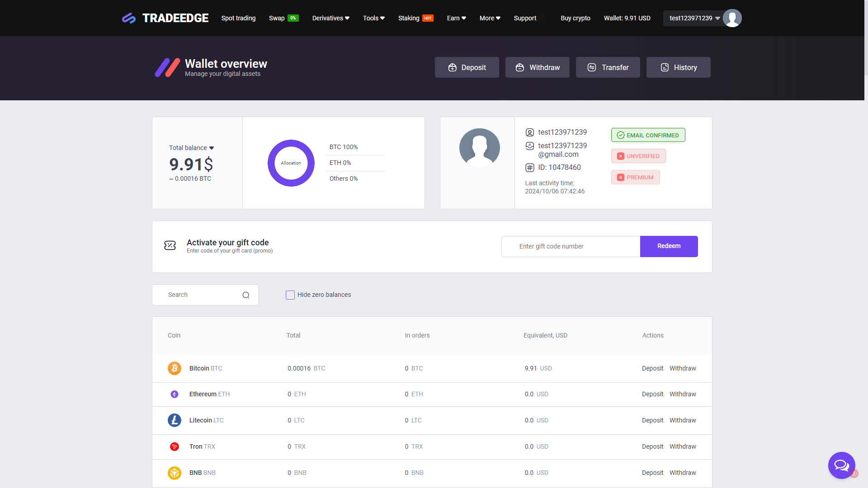Click the Withdraw button in wallet header
This screenshot has width=868, height=488.
tap(537, 67)
